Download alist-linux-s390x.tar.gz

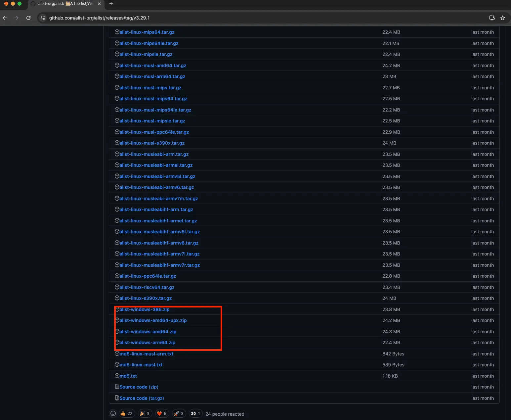(146, 298)
